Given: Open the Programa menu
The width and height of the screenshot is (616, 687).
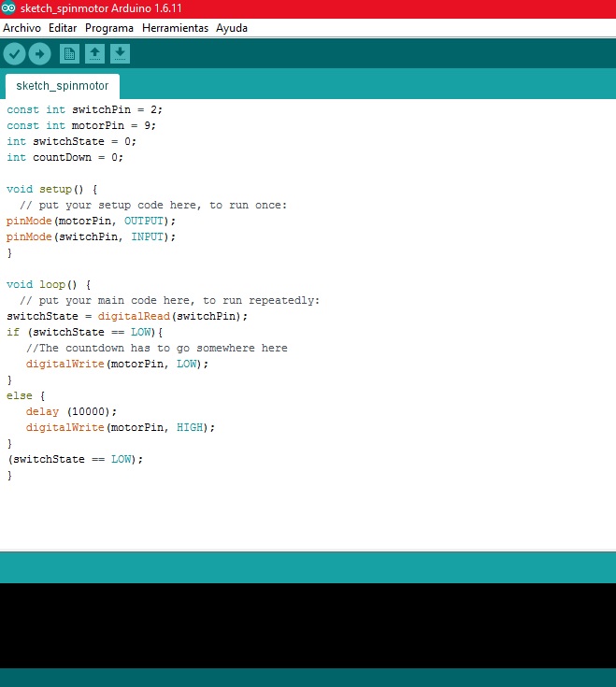Looking at the screenshot, I should [109, 28].
